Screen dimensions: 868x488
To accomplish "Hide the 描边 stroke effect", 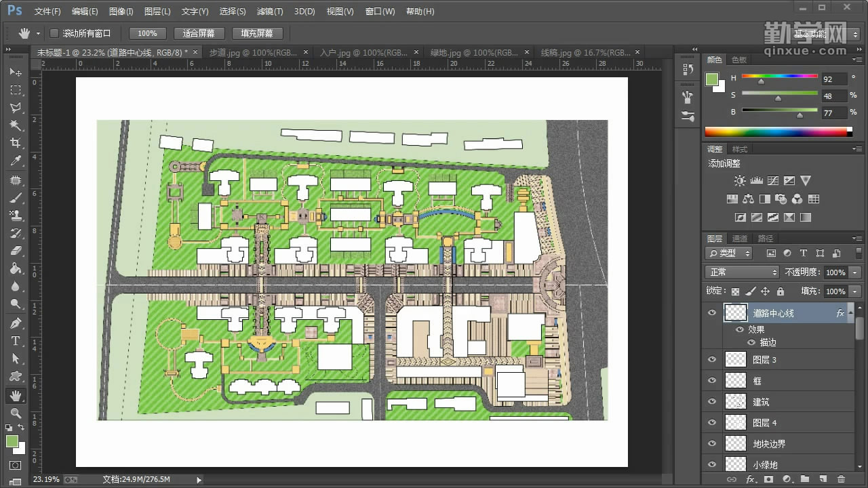I will tap(751, 342).
